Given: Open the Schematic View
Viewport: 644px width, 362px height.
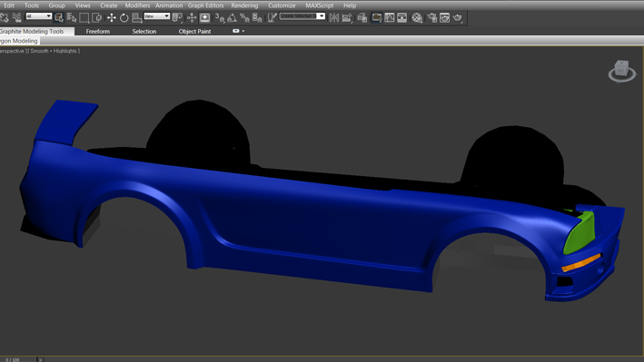Looking at the screenshot, I should coord(402,17).
